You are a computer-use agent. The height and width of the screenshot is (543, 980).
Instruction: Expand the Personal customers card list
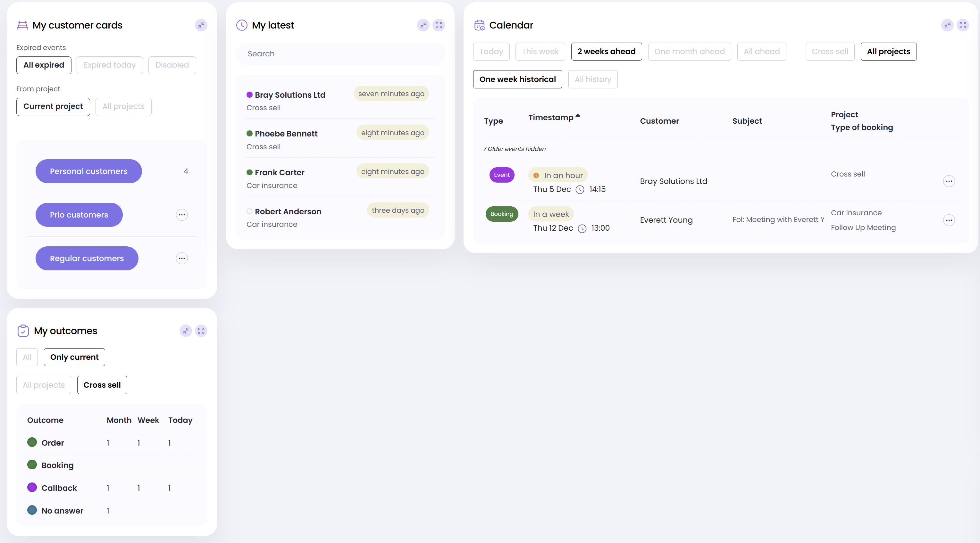(89, 171)
